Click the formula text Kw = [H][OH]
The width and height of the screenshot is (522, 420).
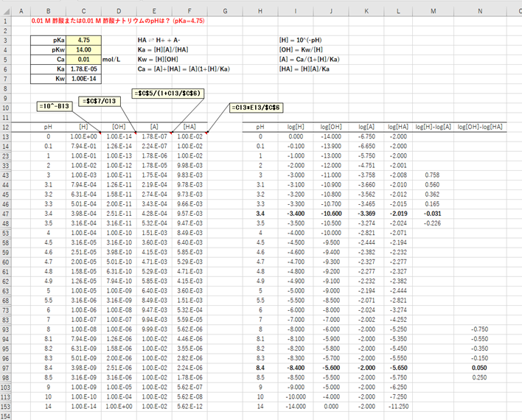158,60
